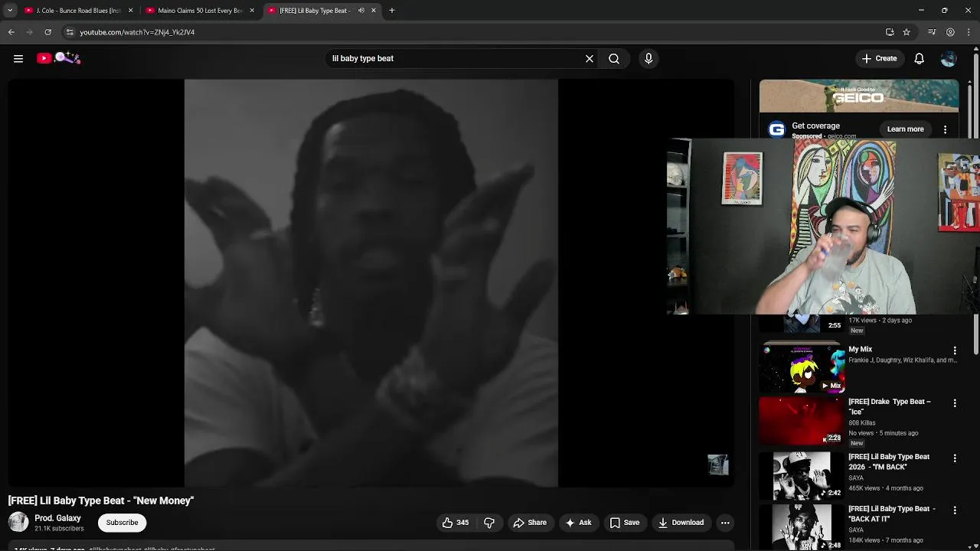
Task: Go forward with browser forward arrow
Action: [x=30, y=32]
